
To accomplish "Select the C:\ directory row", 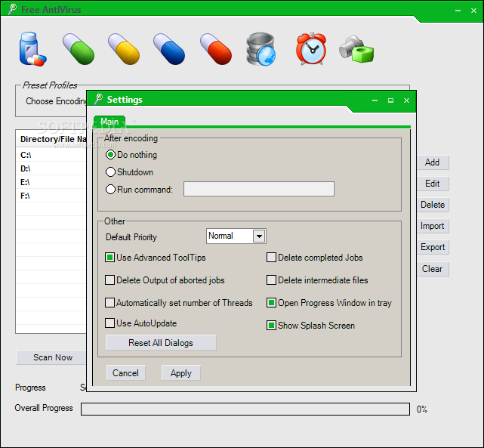I will (x=51, y=155).
